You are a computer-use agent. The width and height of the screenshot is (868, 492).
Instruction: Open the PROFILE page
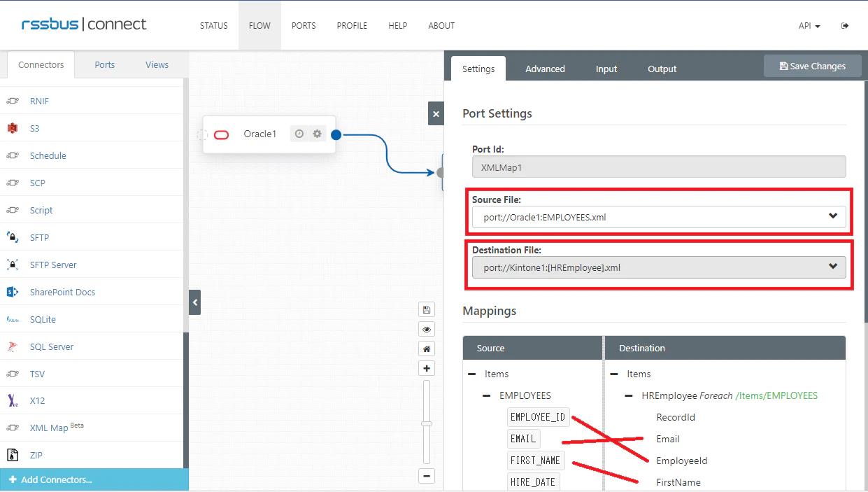[352, 26]
